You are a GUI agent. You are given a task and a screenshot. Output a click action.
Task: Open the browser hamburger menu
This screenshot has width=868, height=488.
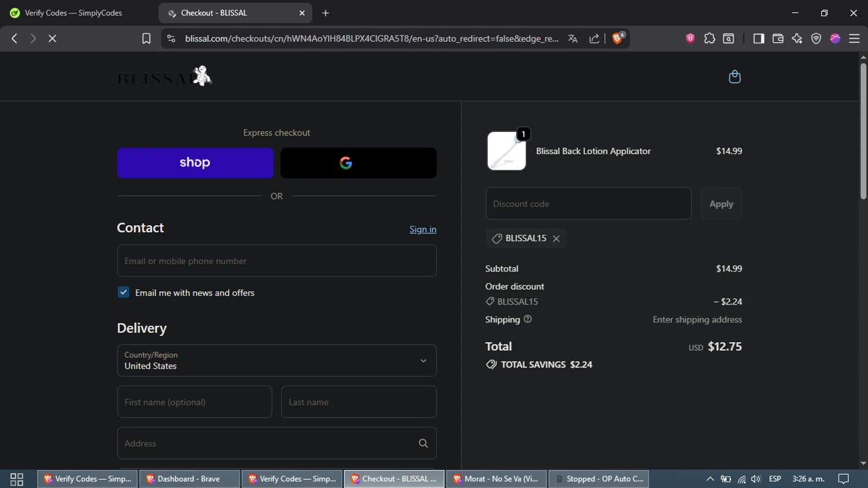coord(854,38)
